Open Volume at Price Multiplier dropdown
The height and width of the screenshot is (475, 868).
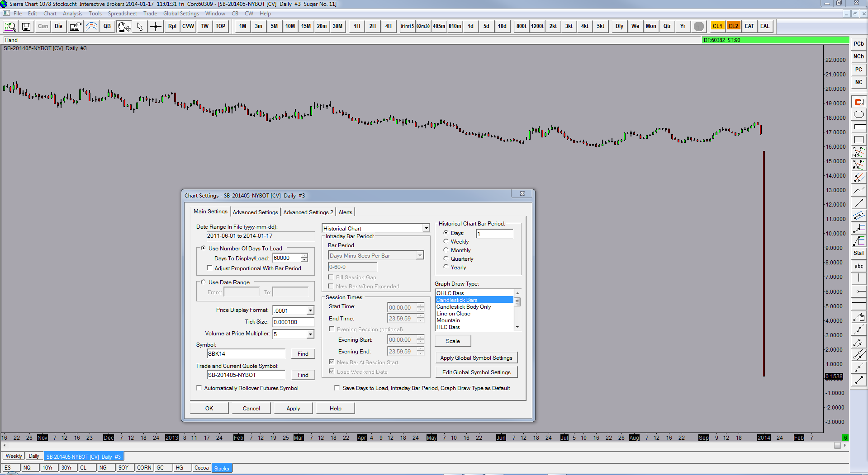point(310,334)
